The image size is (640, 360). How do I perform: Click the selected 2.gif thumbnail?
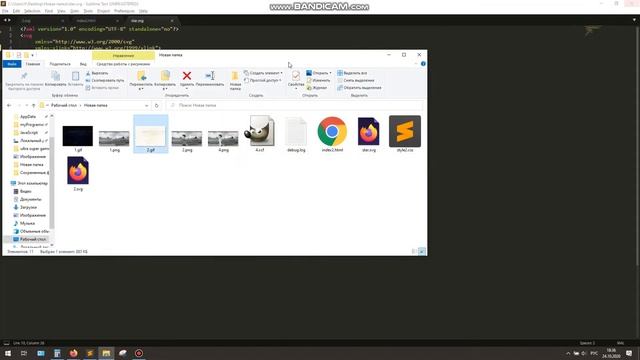tap(151, 136)
